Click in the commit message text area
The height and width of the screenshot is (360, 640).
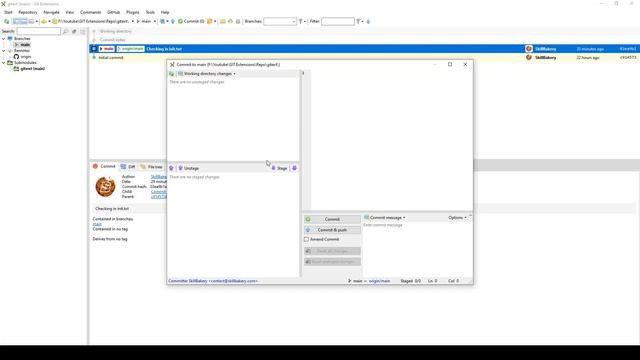point(417,249)
